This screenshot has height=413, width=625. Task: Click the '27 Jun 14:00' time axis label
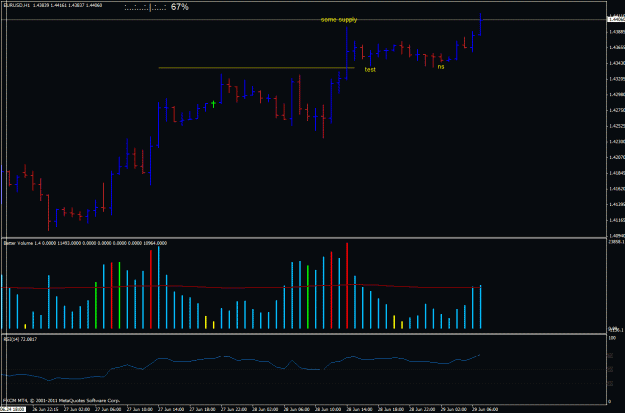pos(171,409)
